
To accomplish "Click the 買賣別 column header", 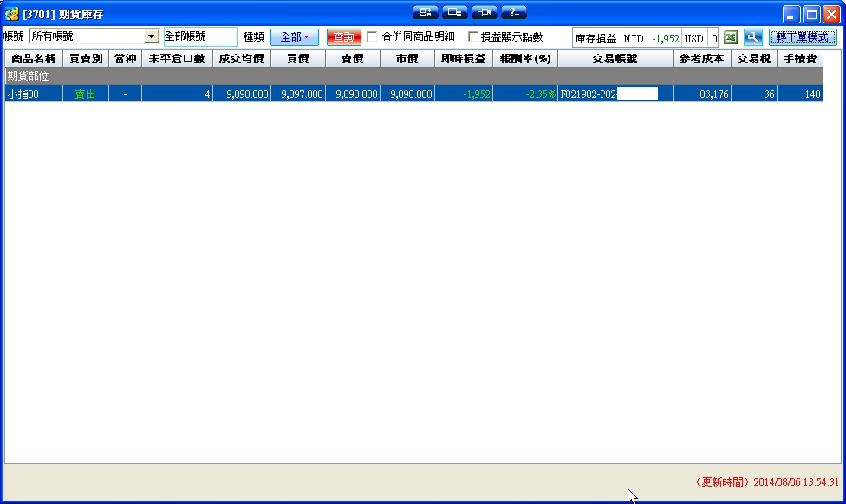I will 86,59.
